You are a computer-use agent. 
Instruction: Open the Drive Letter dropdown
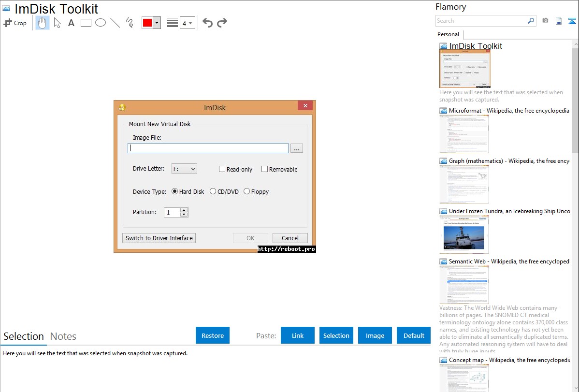pos(184,169)
